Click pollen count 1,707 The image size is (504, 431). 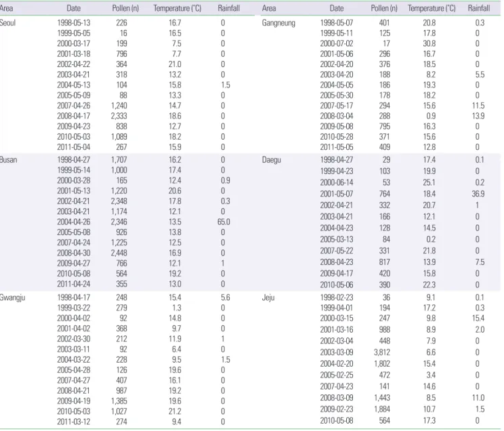[x=119, y=160]
